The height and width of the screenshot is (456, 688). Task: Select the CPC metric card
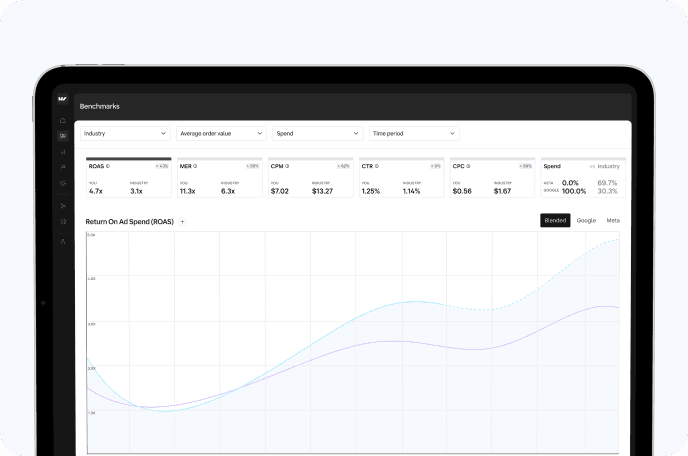tap(491, 179)
